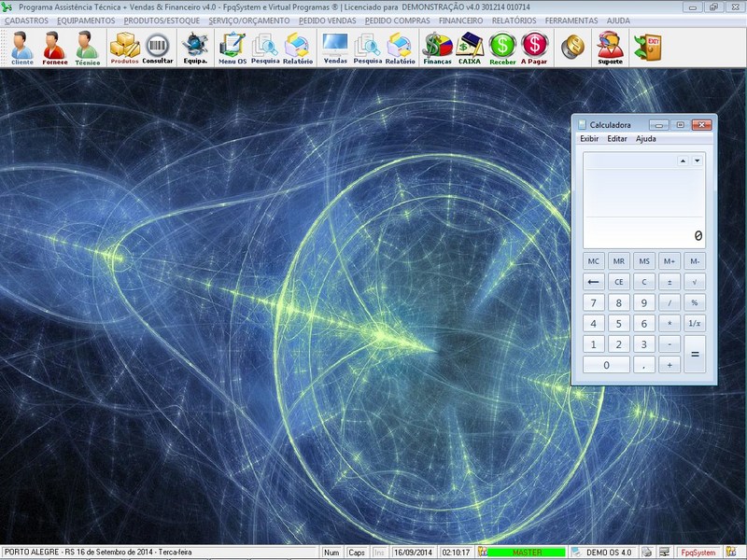This screenshot has height=560, width=747.
Task: Click the Consultar barcode icon
Action: coord(158,48)
